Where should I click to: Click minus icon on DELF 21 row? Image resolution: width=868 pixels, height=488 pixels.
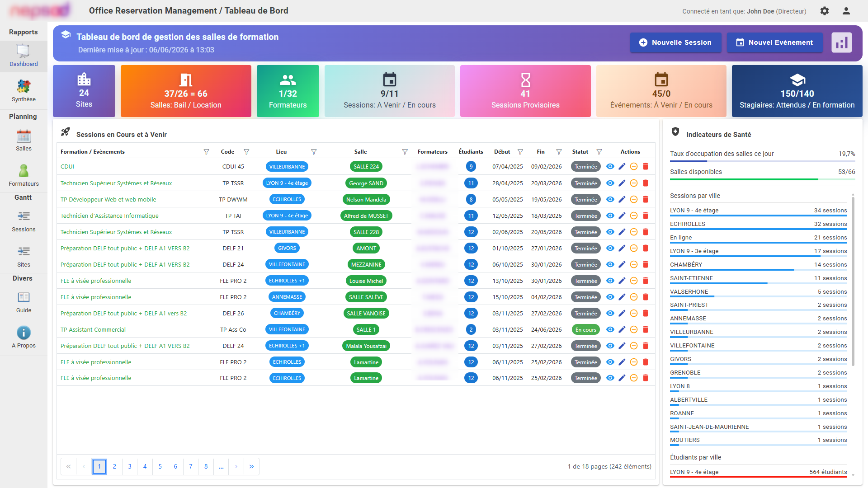pyautogui.click(x=634, y=248)
